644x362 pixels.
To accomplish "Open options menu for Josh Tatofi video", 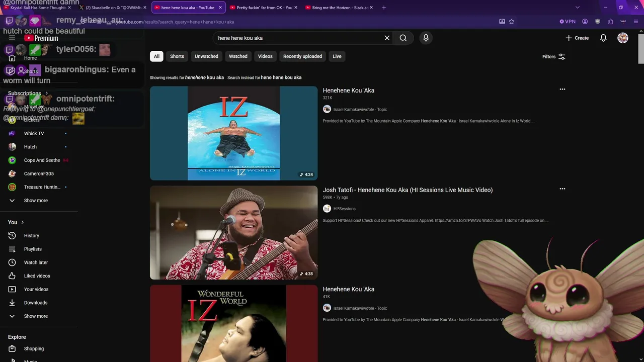I will point(562,189).
